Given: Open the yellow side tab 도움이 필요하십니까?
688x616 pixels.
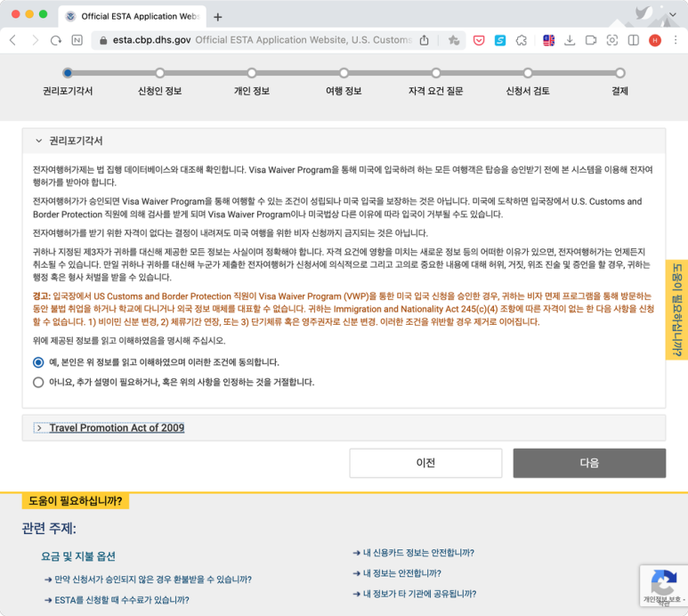Looking at the screenshot, I should (x=677, y=310).
